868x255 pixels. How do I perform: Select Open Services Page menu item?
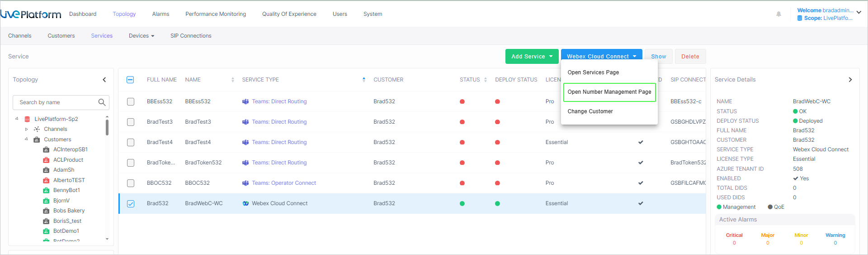click(x=593, y=72)
